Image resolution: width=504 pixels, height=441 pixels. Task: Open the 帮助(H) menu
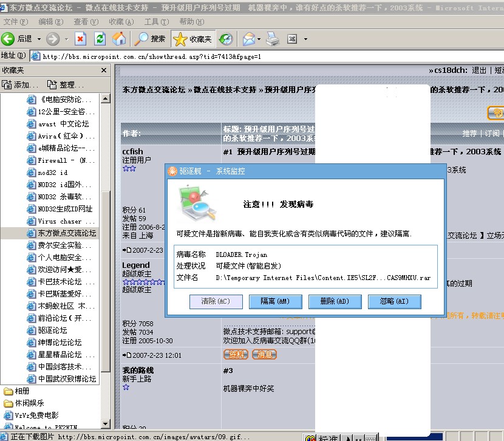191,21
